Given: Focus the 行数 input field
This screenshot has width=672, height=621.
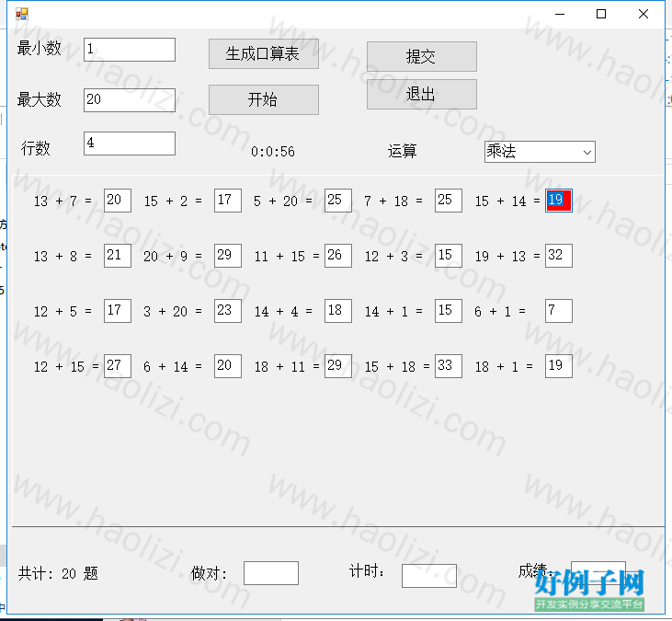Looking at the screenshot, I should coord(130,144).
